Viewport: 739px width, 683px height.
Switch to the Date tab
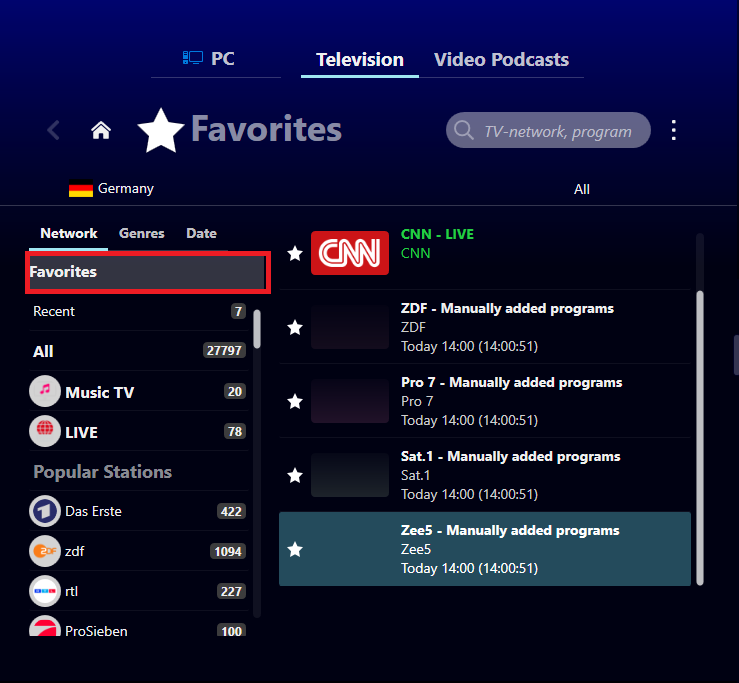point(201,233)
